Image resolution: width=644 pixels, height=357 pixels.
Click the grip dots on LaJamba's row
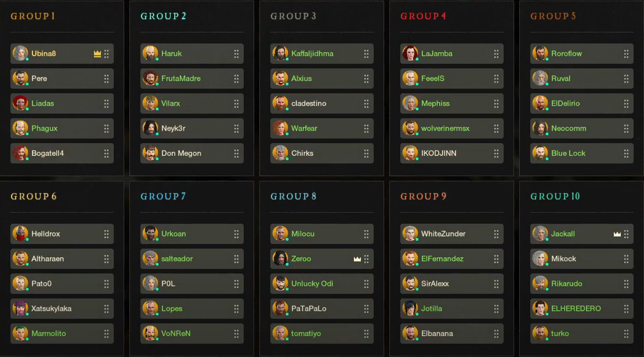pos(497,54)
